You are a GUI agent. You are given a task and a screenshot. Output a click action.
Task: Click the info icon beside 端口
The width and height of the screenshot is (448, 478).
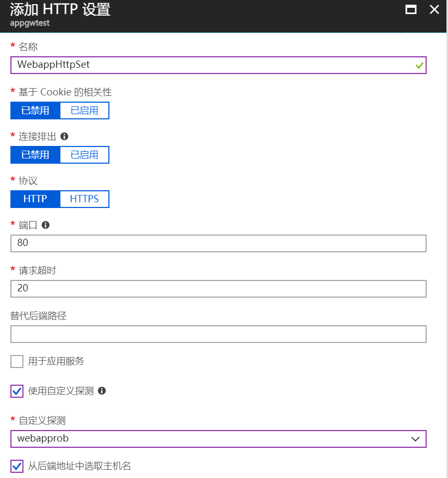[x=45, y=225]
